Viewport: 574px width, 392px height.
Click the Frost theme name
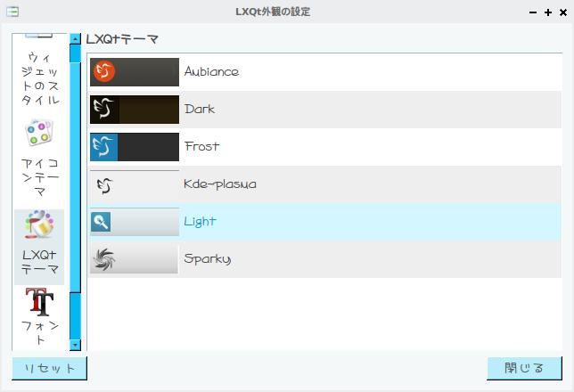point(201,146)
